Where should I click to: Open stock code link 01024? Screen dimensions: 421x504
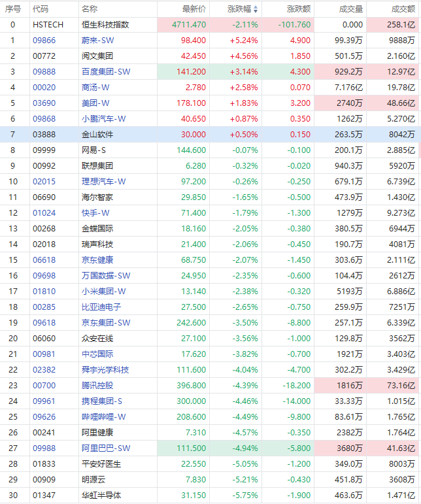point(44,213)
